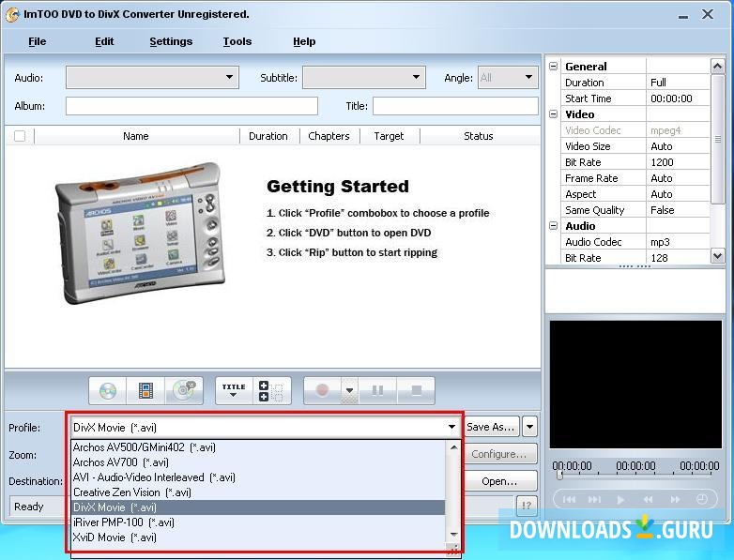This screenshot has height=560, width=734.
Task: Select DivX Movie in profile list
Action: [258, 507]
